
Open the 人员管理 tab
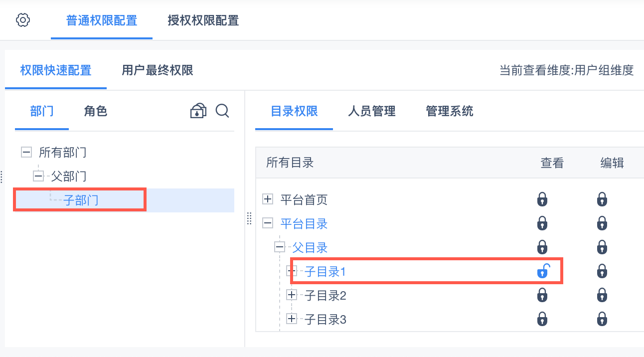371,111
